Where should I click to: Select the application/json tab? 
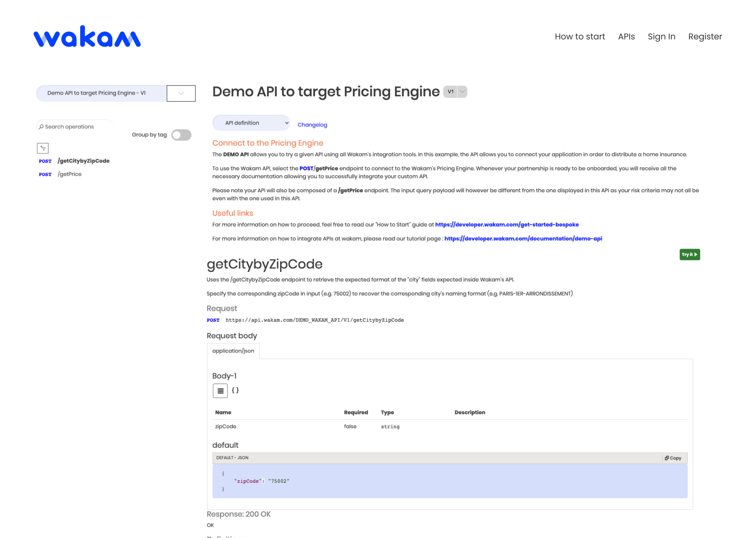(x=233, y=351)
